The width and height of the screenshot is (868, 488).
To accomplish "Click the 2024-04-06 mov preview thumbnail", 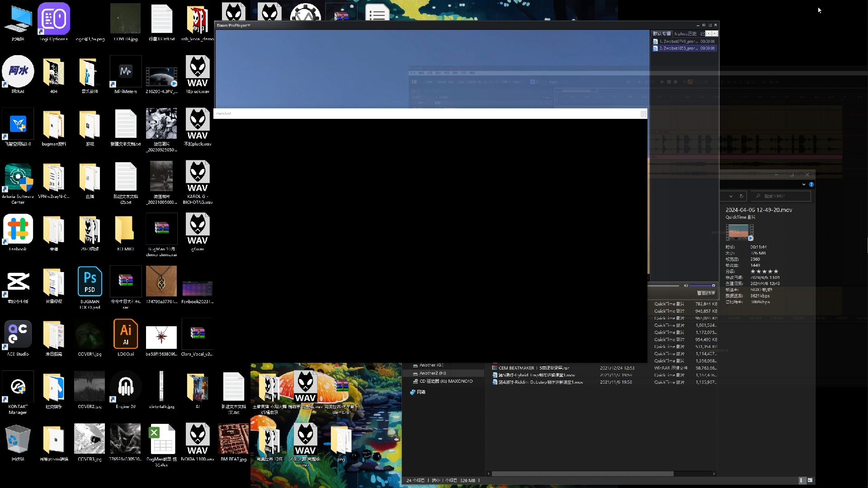I will click(x=739, y=232).
